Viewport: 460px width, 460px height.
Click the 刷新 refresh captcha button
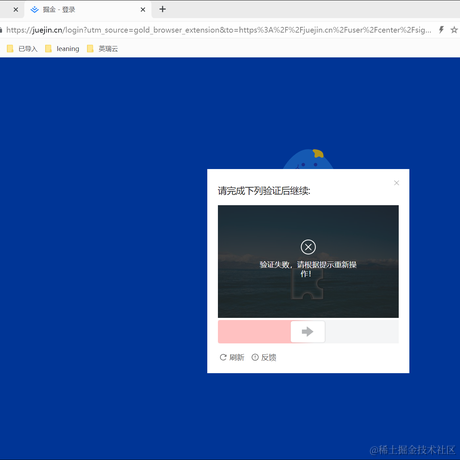click(232, 357)
